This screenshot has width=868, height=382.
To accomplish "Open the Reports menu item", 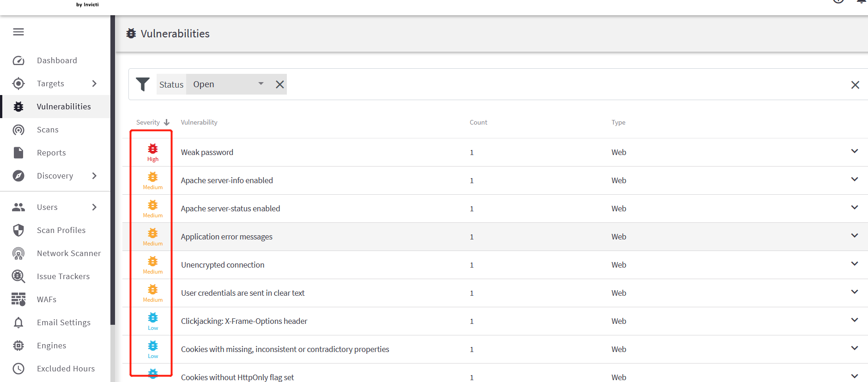I will [x=55, y=153].
